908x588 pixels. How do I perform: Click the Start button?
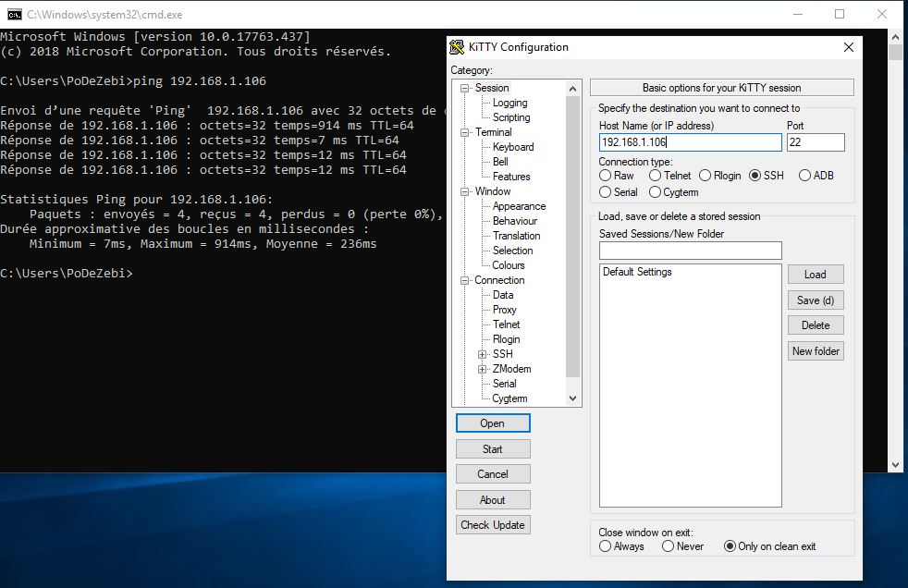tap(493, 449)
